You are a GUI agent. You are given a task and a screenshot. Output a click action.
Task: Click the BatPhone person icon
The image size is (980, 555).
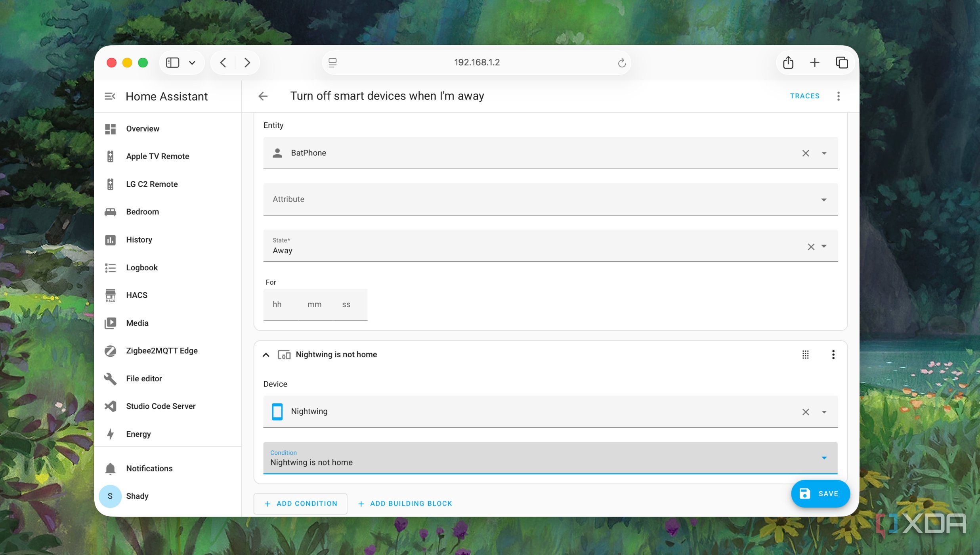(x=277, y=153)
